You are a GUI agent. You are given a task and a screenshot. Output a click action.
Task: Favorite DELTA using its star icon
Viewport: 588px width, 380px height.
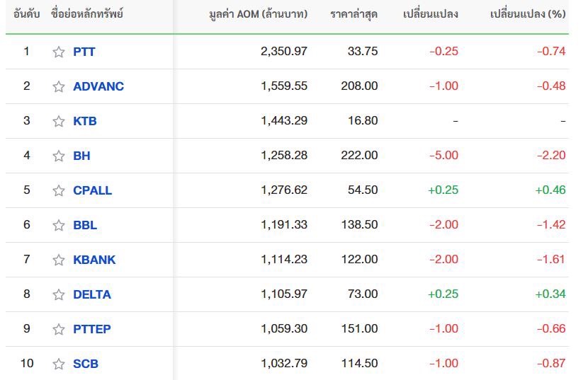pos(59,294)
